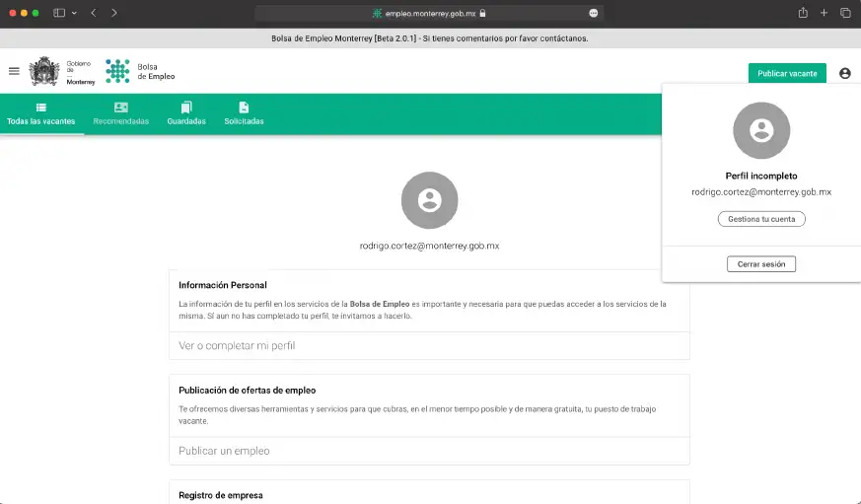Open the sidebar dropdown chevron in Safari
The height and width of the screenshot is (504, 861).
(x=74, y=13)
